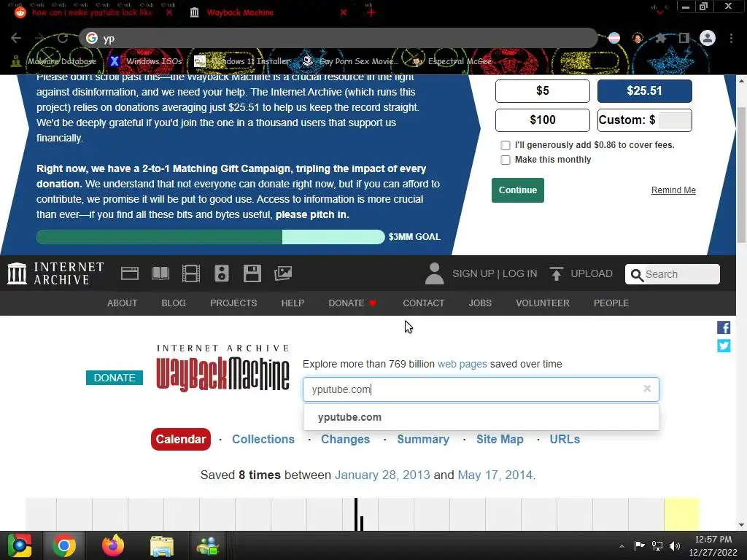Open the Chrome extensions puzzle icon
Viewport: 747px width, 560px height.
[x=660, y=38]
